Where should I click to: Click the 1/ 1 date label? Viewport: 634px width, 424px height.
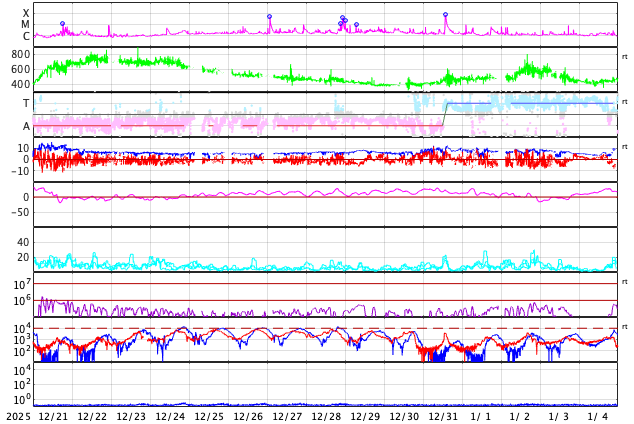click(x=481, y=416)
